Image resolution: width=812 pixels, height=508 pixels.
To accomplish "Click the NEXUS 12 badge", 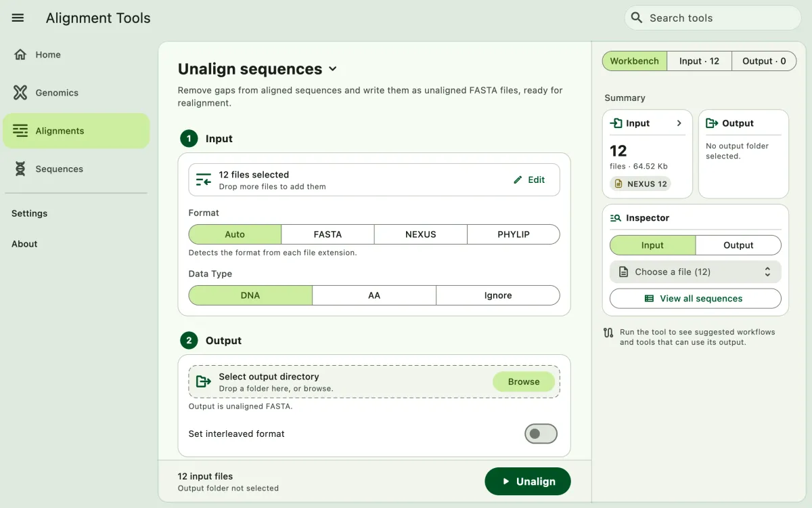I will point(640,184).
